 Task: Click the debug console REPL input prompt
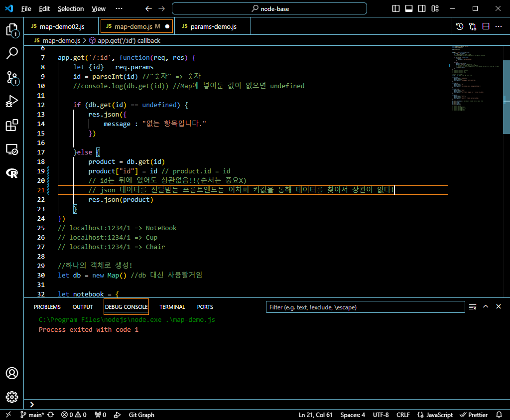coord(267,405)
